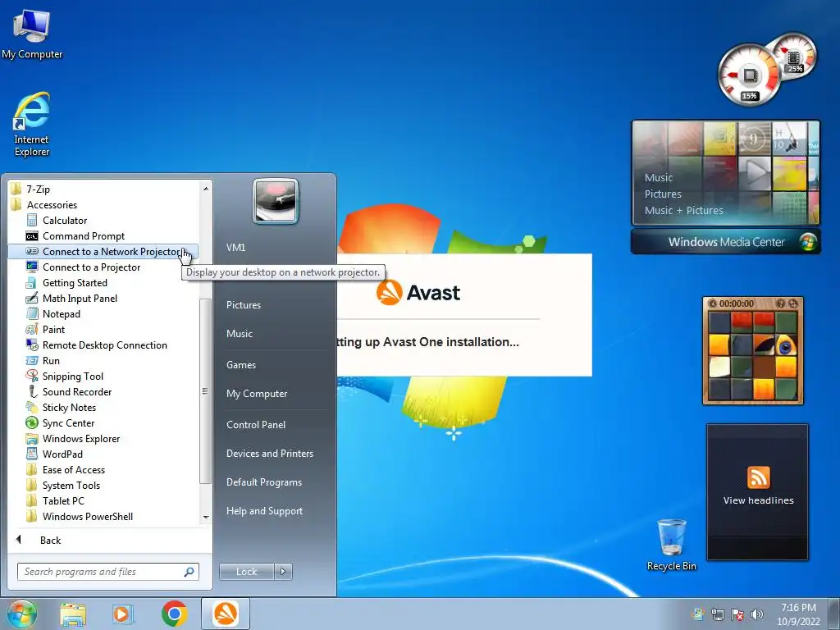
Task: Open Control Panel
Action: click(x=256, y=425)
